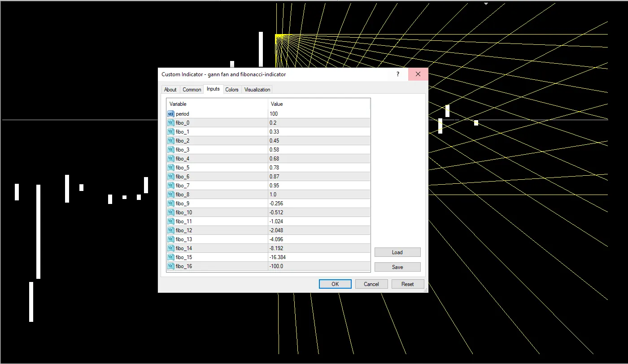The height and width of the screenshot is (364, 628).
Task: Save the current input settings
Action: pyautogui.click(x=397, y=267)
